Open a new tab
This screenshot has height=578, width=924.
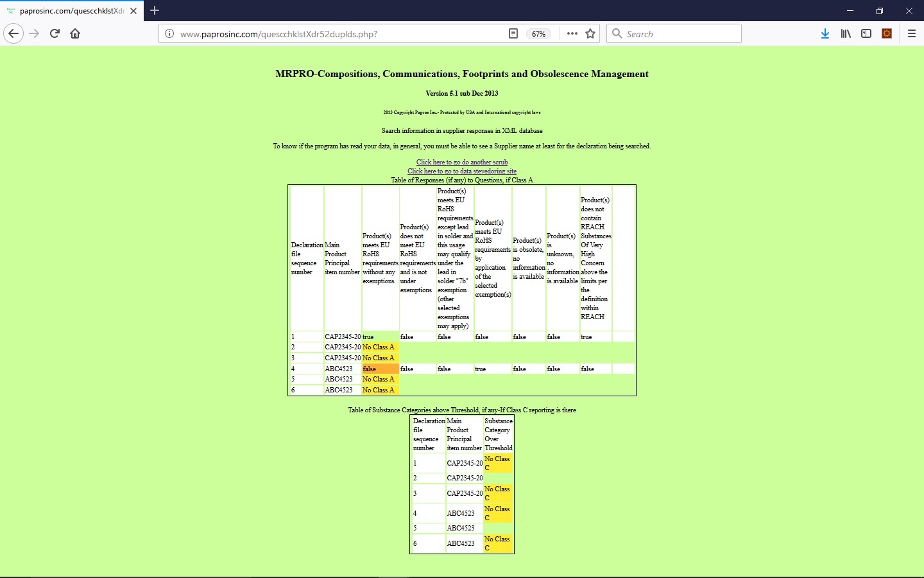(x=155, y=10)
